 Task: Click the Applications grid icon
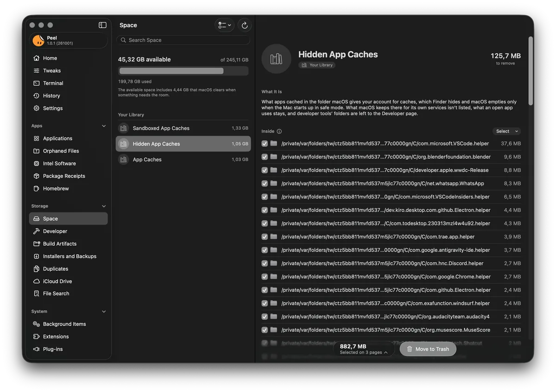[37, 138]
